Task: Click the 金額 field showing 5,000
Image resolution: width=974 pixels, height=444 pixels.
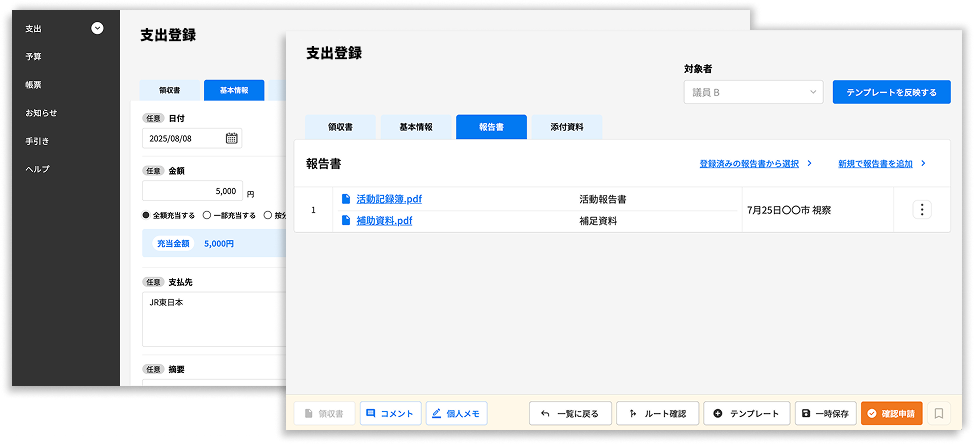Action: pos(192,191)
